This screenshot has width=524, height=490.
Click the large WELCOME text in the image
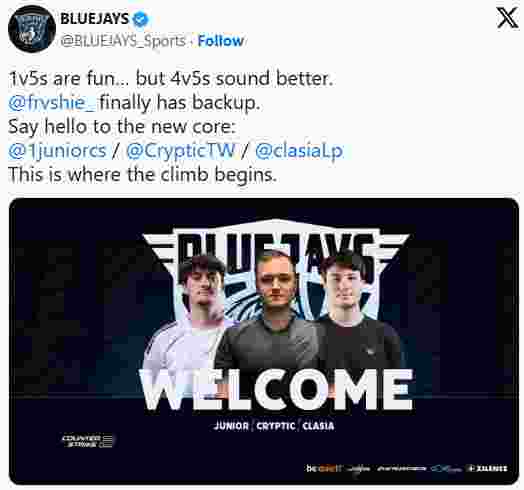coord(276,390)
